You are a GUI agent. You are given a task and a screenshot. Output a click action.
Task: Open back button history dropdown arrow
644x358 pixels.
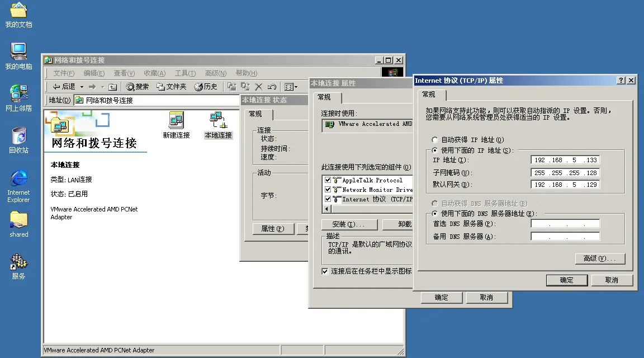coord(82,87)
